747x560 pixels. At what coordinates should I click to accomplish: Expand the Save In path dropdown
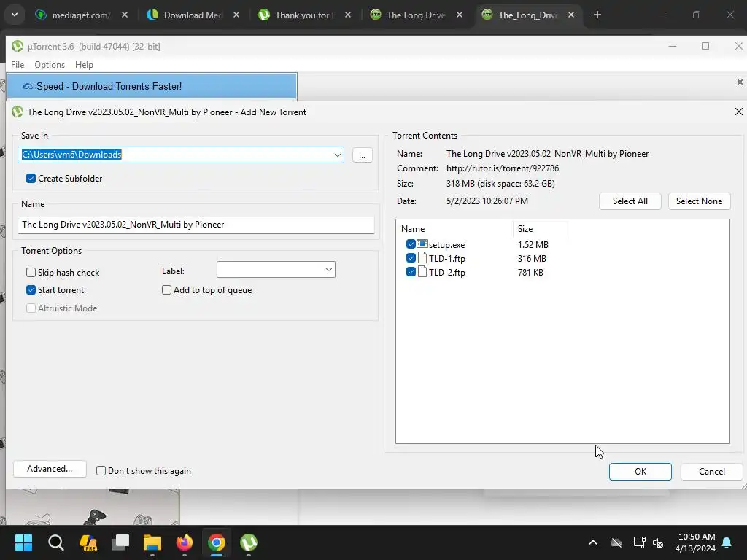tap(337, 155)
